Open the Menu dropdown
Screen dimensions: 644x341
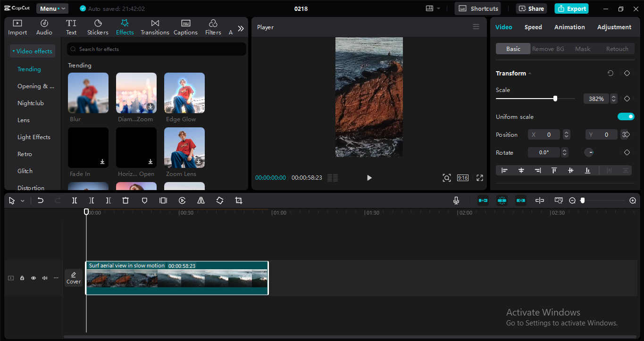pyautogui.click(x=52, y=8)
